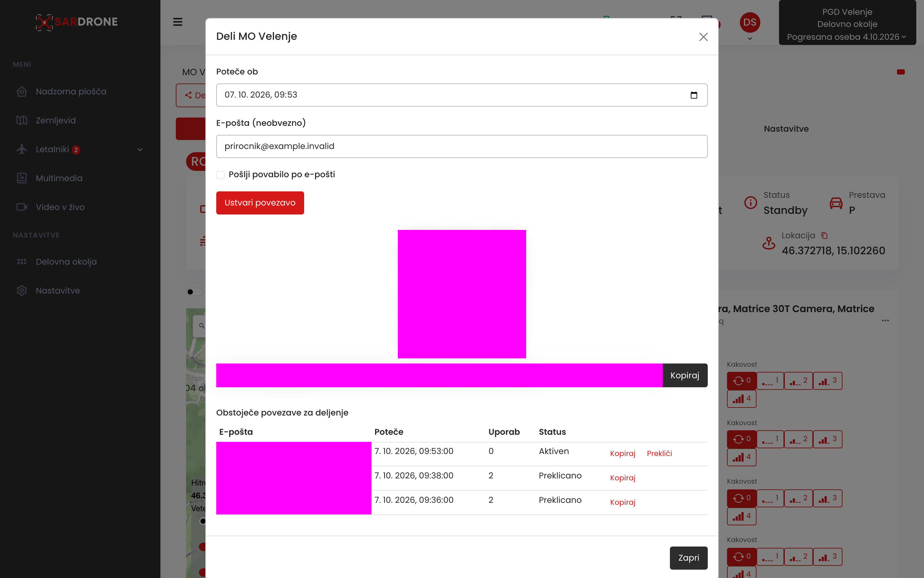
Task: Enable Pošlji povabilo po e-pošti checkbox
Action: tap(220, 175)
